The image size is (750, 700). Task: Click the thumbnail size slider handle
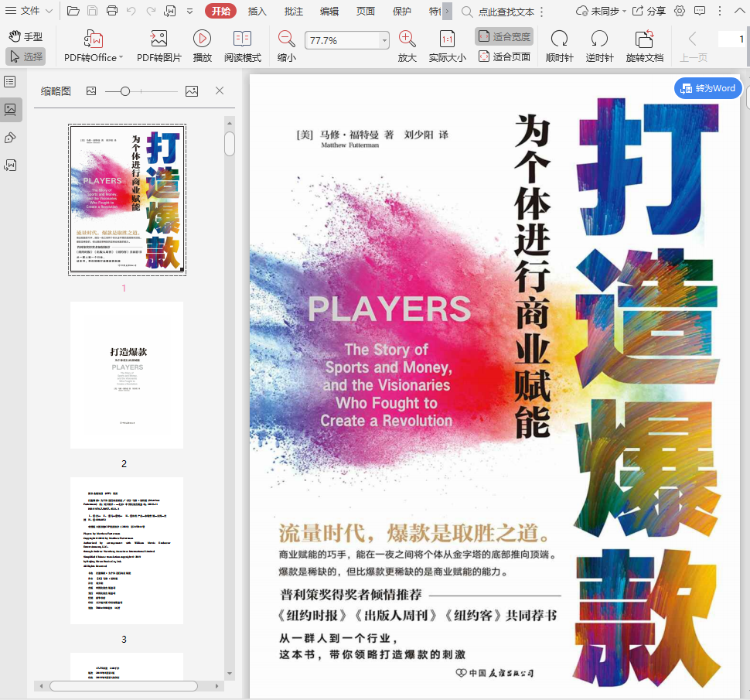pyautogui.click(x=124, y=91)
